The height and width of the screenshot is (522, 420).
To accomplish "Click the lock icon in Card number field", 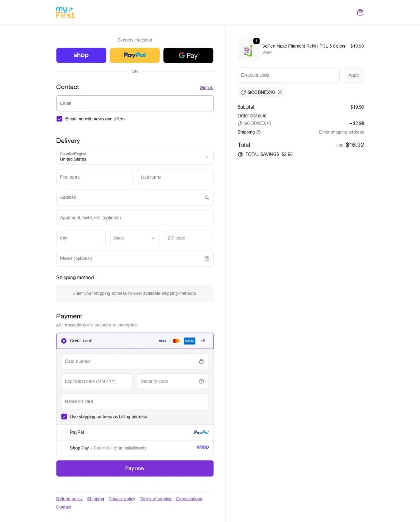I will pyautogui.click(x=201, y=361).
